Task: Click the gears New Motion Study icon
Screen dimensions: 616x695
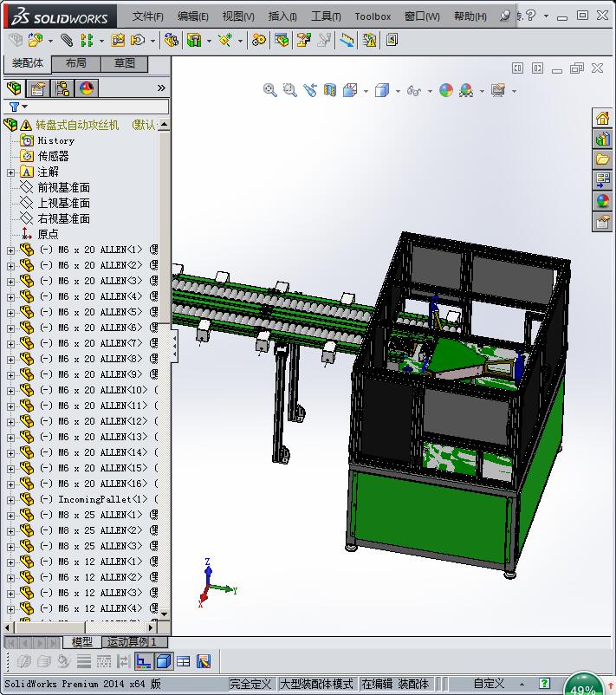Action: 259,41
